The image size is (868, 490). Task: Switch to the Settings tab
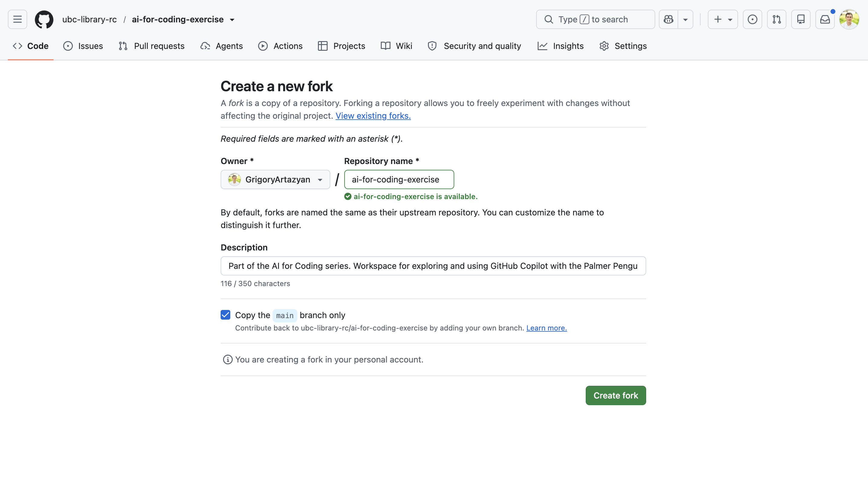[x=623, y=46]
